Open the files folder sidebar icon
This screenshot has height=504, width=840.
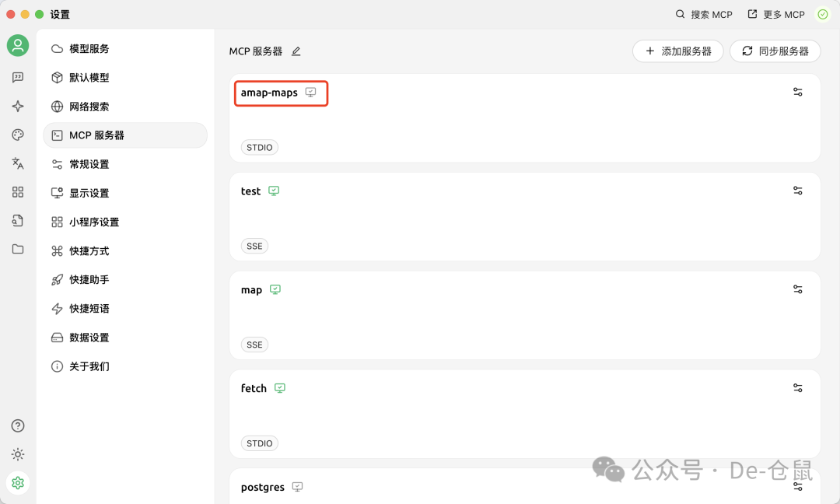click(x=18, y=249)
